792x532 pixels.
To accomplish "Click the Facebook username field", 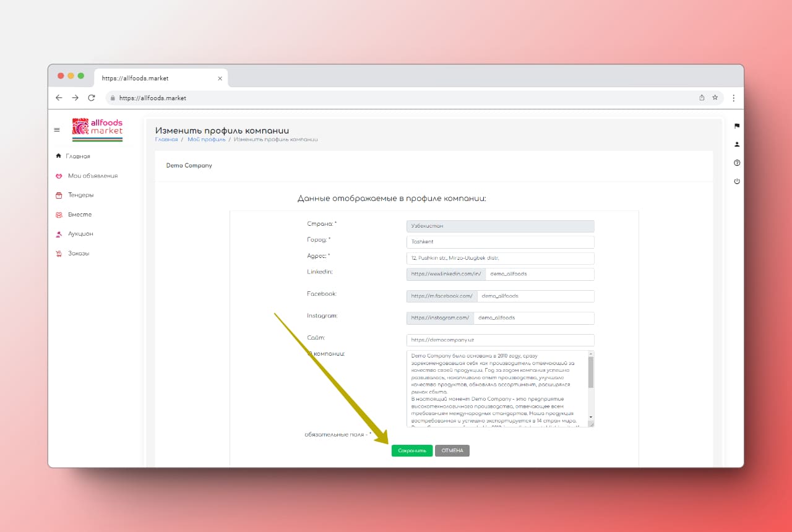I will (536, 296).
